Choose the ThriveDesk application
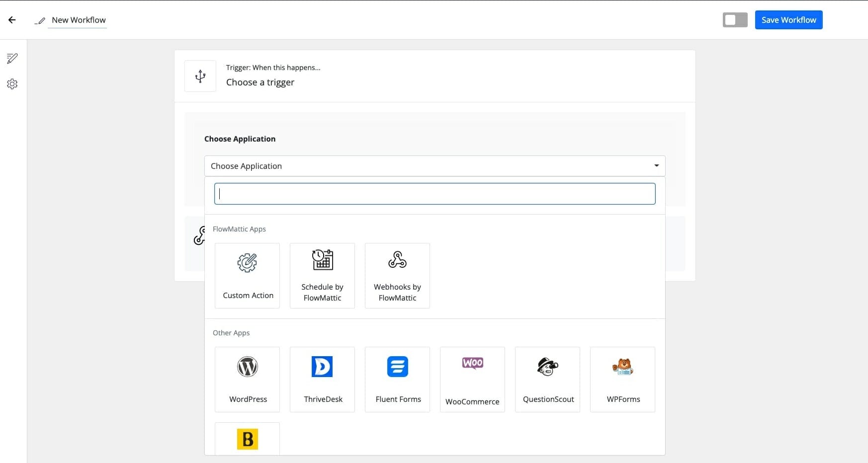Screen dimensions: 868x463 322,380
